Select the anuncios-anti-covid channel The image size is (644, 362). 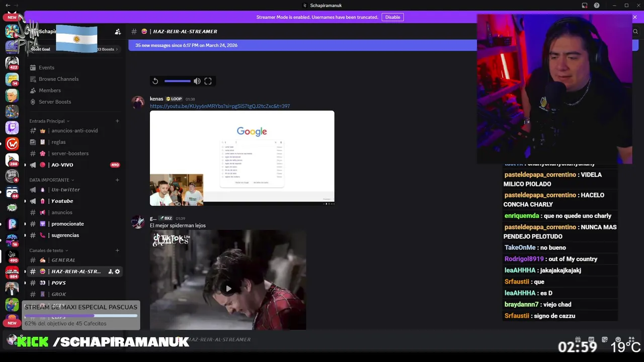(74, 131)
